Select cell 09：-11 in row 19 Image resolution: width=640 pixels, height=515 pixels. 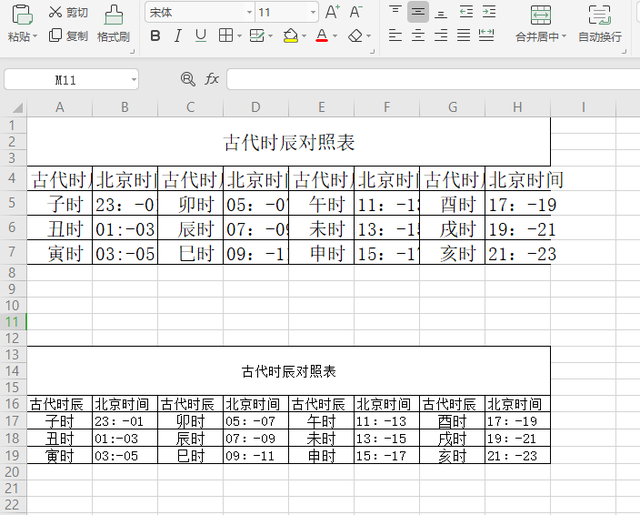pyautogui.click(x=256, y=455)
